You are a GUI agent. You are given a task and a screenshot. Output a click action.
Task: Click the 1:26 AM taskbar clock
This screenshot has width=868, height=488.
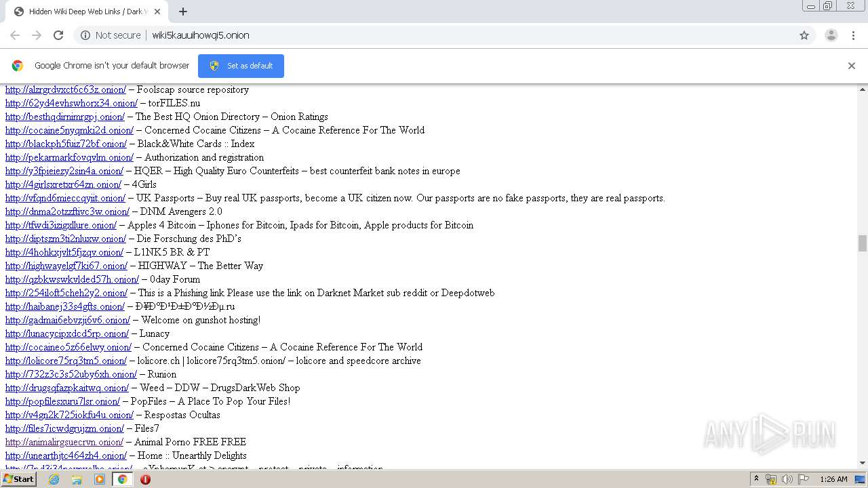click(x=833, y=479)
